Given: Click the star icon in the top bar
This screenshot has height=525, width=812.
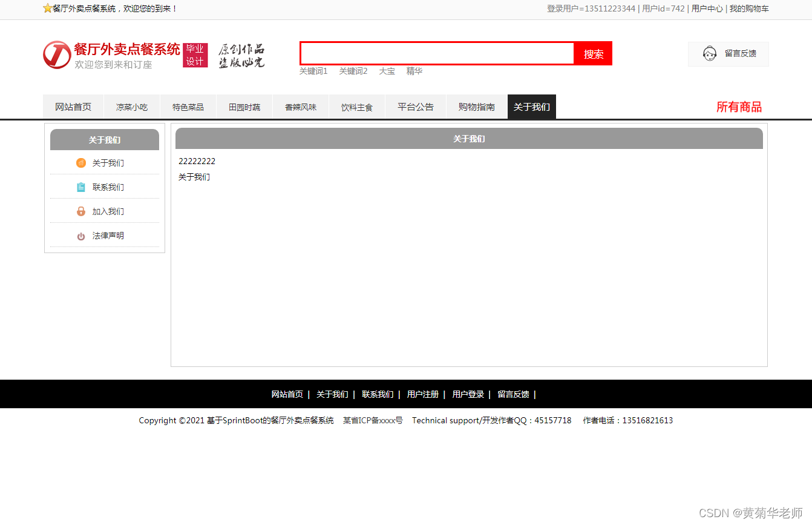Looking at the screenshot, I should [x=48, y=8].
